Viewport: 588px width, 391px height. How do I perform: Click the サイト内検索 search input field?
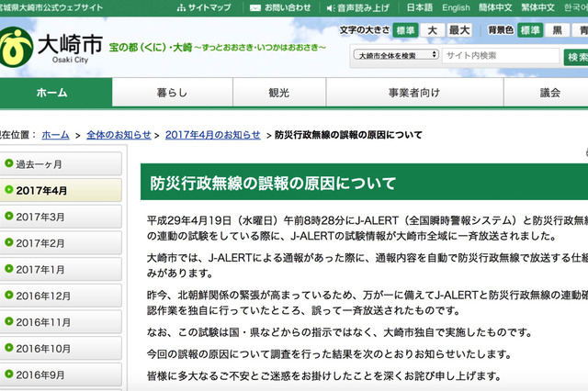click(501, 56)
